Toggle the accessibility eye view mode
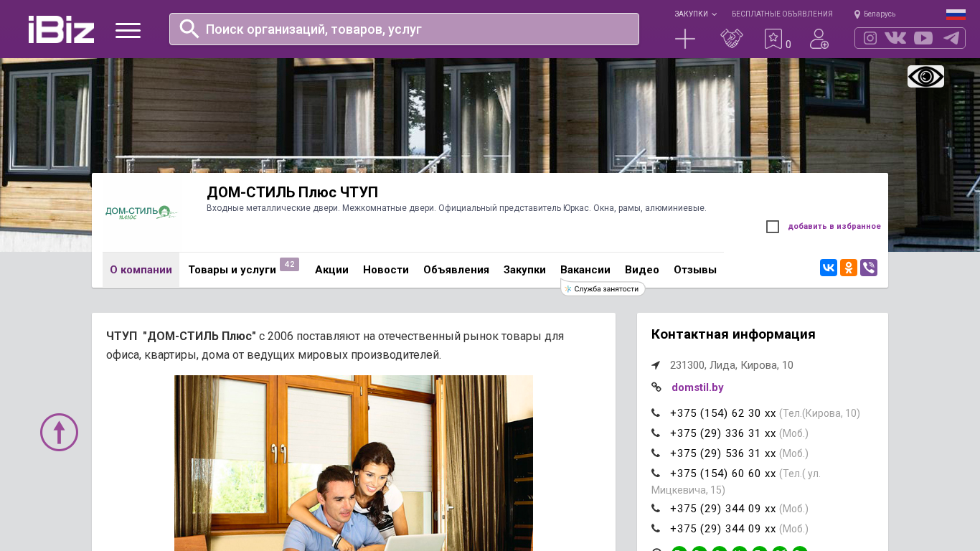 (925, 76)
